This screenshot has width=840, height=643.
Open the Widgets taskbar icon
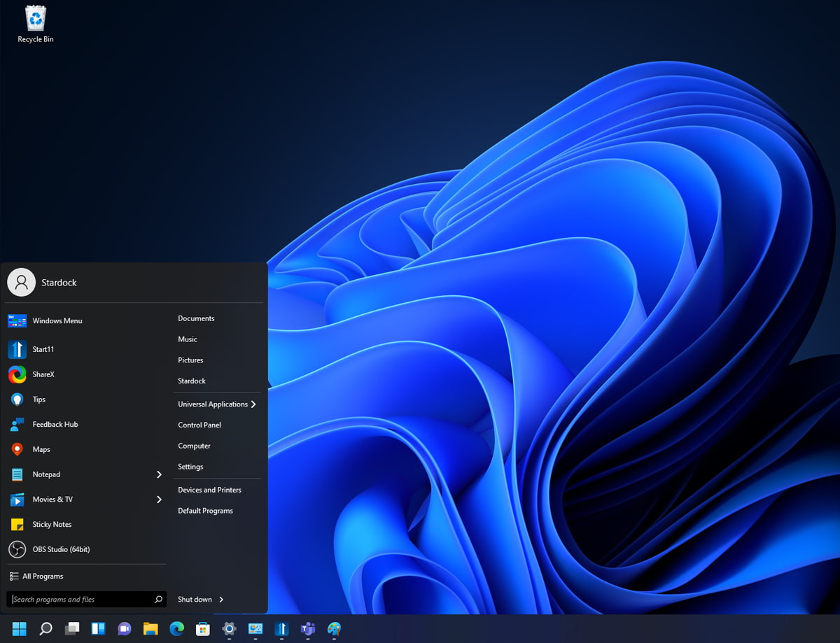click(x=98, y=629)
